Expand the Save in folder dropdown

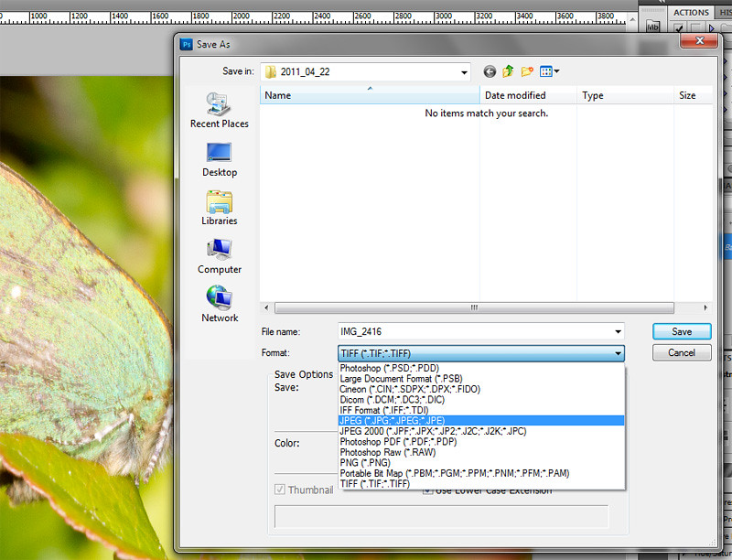coord(464,71)
